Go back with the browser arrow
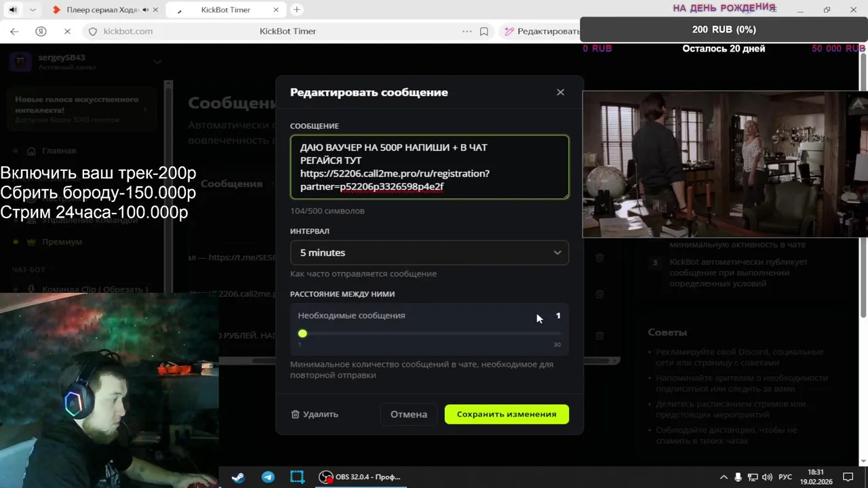 [14, 31]
